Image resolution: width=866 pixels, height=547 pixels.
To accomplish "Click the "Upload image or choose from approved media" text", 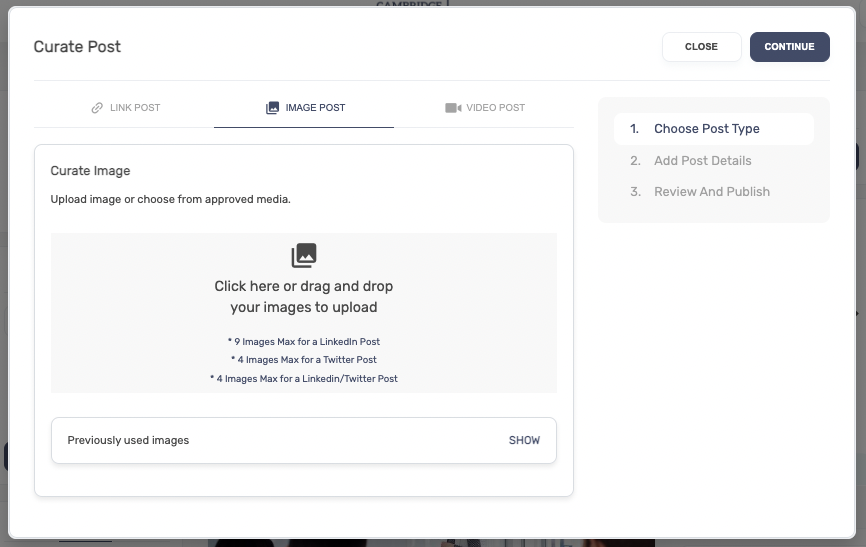I will pos(170,199).
